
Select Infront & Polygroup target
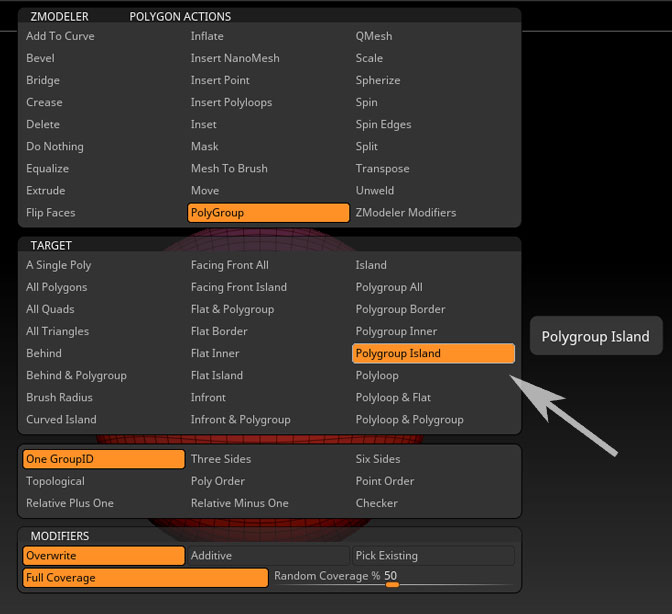coord(240,419)
